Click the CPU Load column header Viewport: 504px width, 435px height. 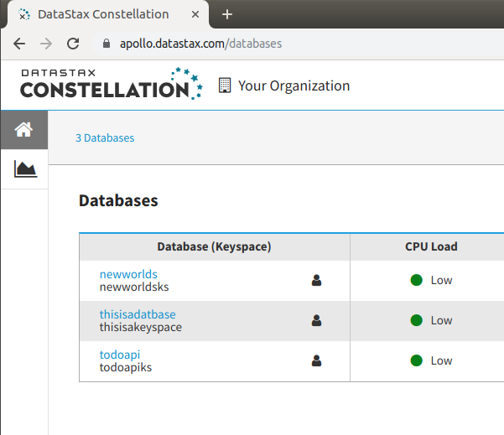point(431,246)
